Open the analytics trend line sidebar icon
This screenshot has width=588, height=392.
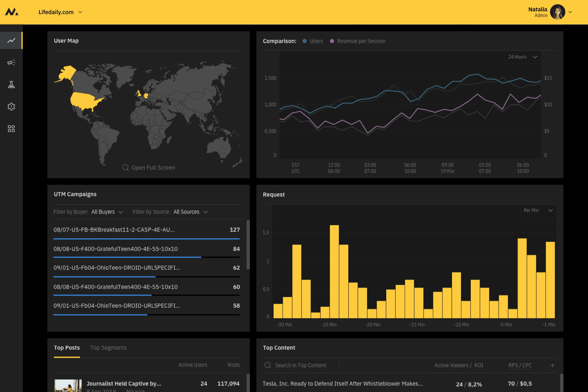pyautogui.click(x=11, y=40)
